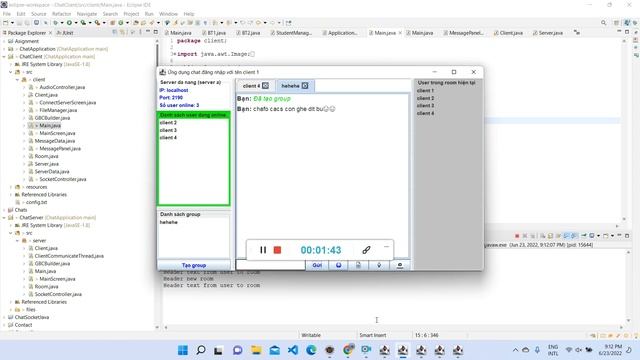This screenshot has width=640, height=360.
Task: Open the Windows Start menu
Action: pos(183,350)
